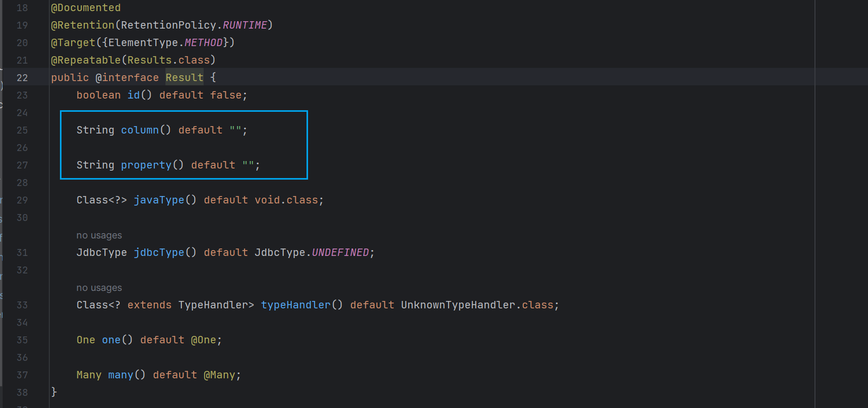
Task: Click the jdbcType() method name
Action: point(159,252)
